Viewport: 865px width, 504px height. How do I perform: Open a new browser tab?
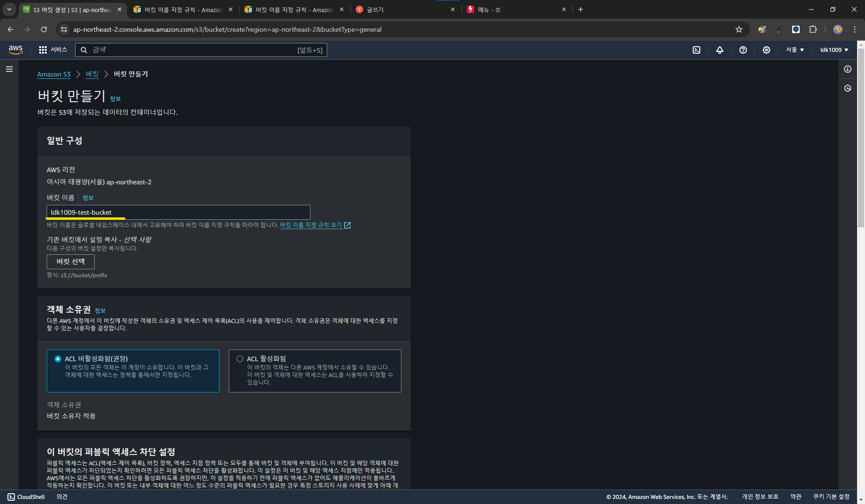(581, 9)
